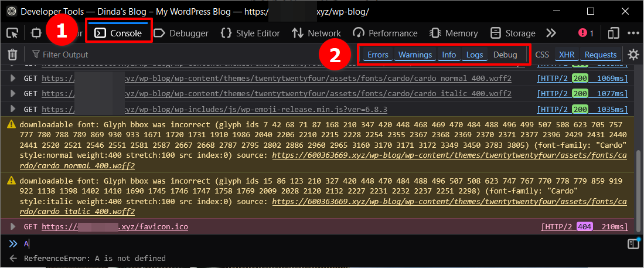
Task: Open source link in first font warning
Action: [449, 156]
